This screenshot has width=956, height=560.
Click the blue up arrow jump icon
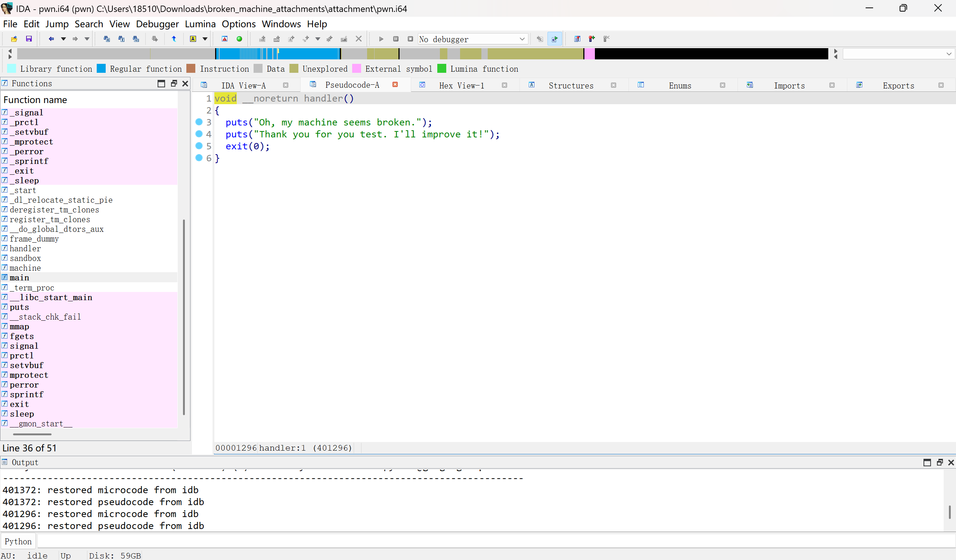pos(174,39)
